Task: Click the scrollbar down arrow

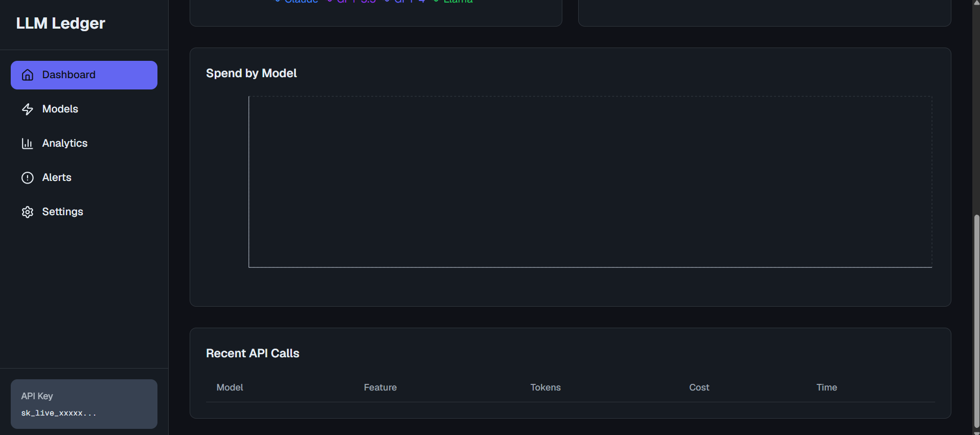Action: click(x=976, y=432)
